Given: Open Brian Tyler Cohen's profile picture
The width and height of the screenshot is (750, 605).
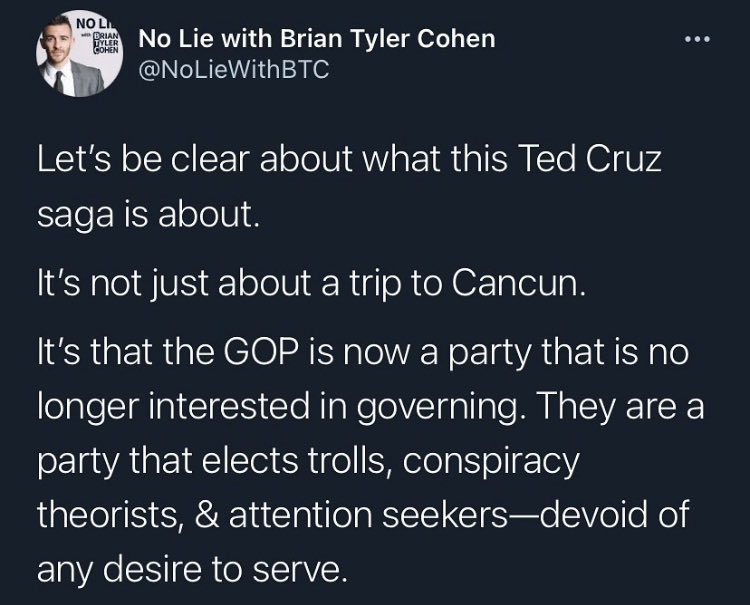Looking at the screenshot, I should coord(80,54).
